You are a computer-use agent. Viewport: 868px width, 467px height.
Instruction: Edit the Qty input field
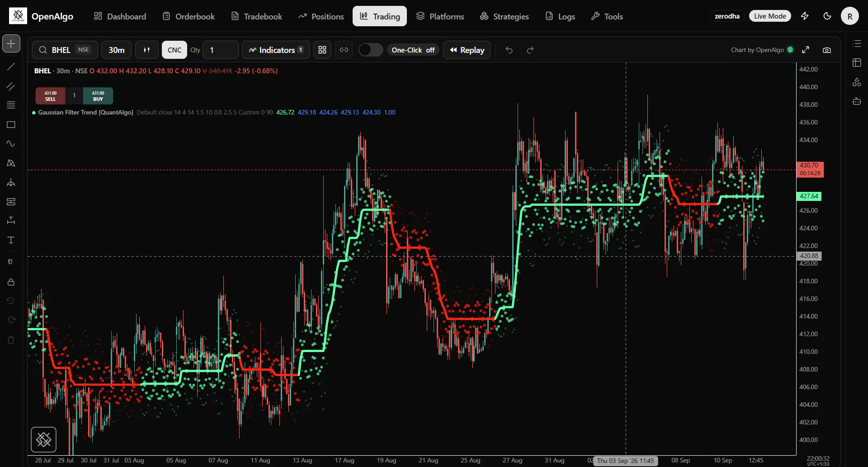[x=221, y=50]
